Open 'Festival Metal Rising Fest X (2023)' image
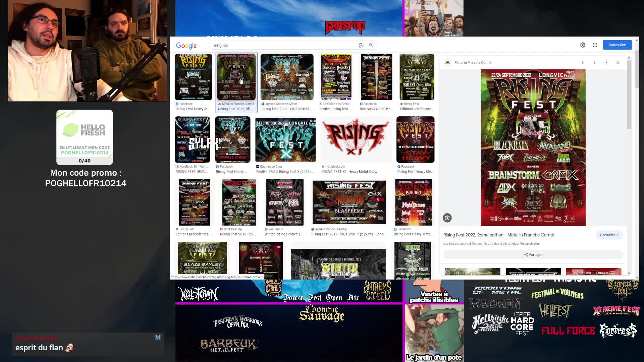The width and height of the screenshot is (644, 362). (x=285, y=139)
